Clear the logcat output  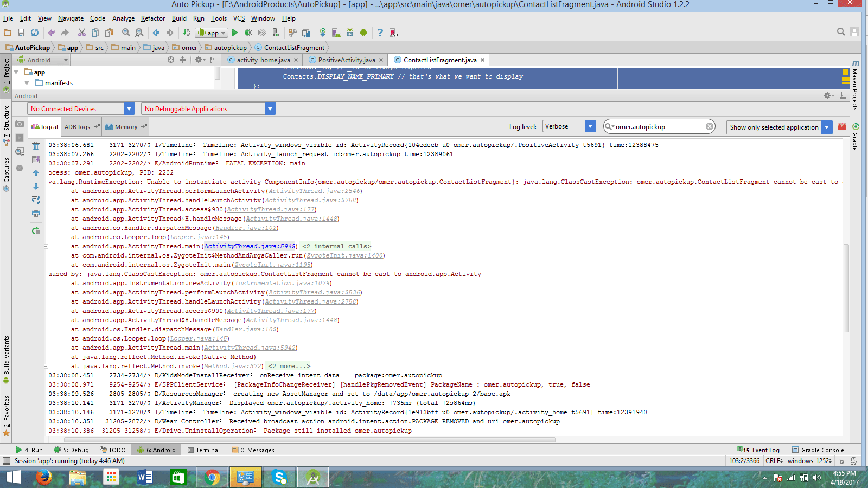(36, 145)
